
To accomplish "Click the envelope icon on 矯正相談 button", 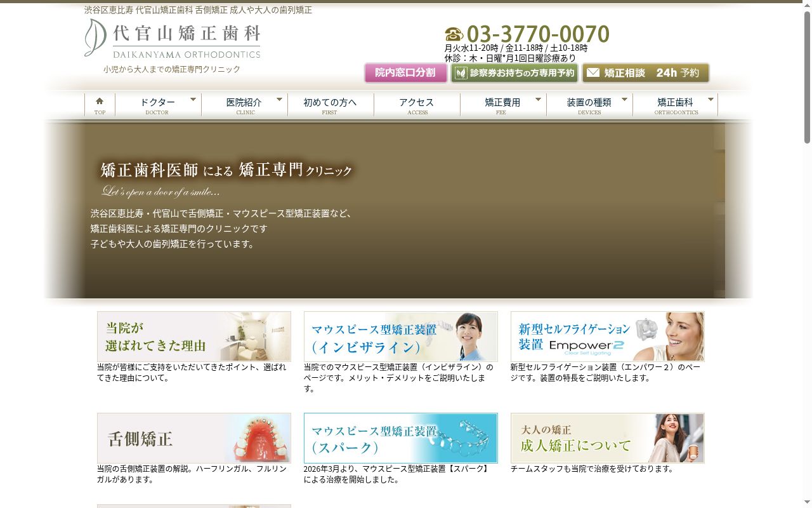I will [x=593, y=73].
